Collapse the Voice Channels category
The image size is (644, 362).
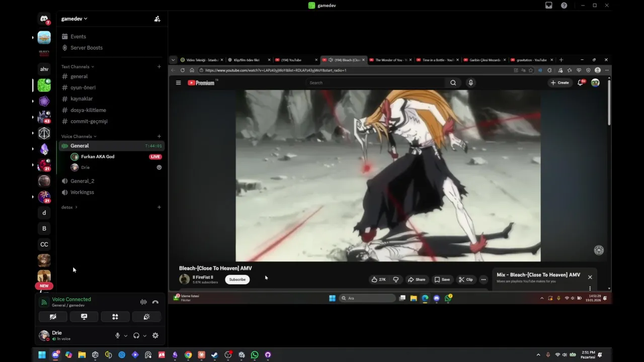78,136
